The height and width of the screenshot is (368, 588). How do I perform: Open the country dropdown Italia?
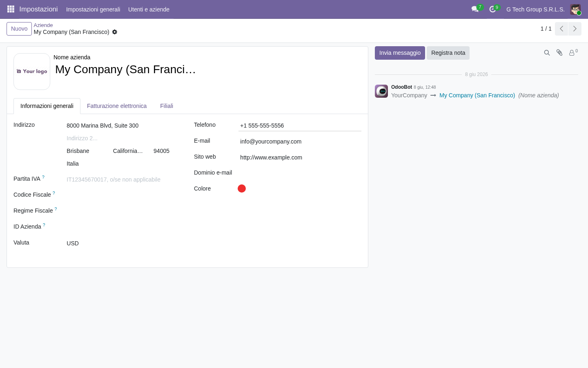point(124,164)
